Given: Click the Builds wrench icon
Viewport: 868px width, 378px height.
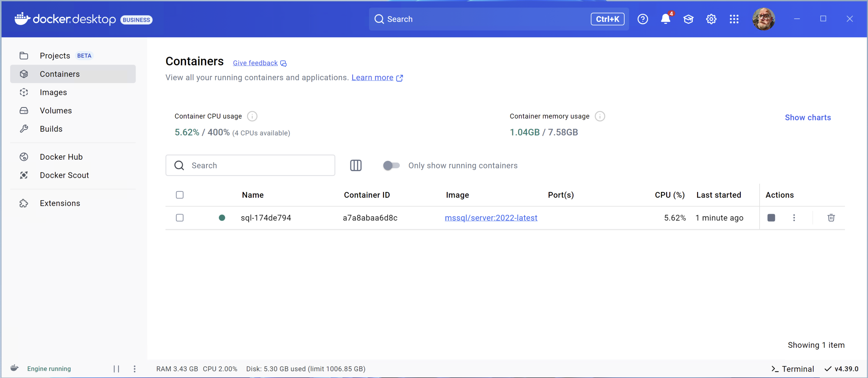Looking at the screenshot, I should pyautogui.click(x=24, y=129).
